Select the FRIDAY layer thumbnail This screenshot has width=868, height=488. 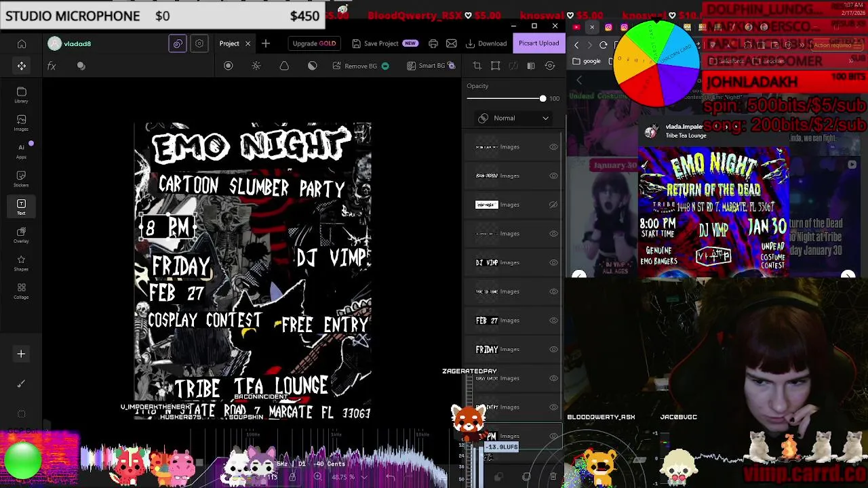coord(487,350)
